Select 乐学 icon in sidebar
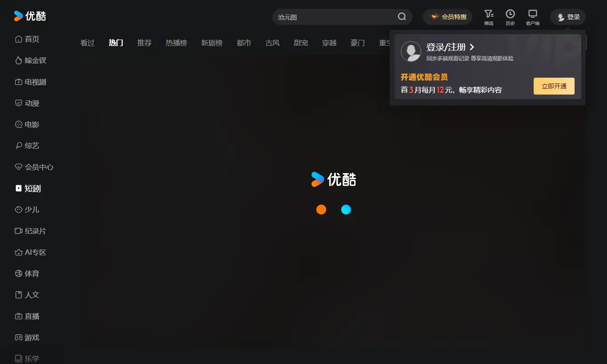Image resolution: width=607 pixels, height=364 pixels. [19, 359]
